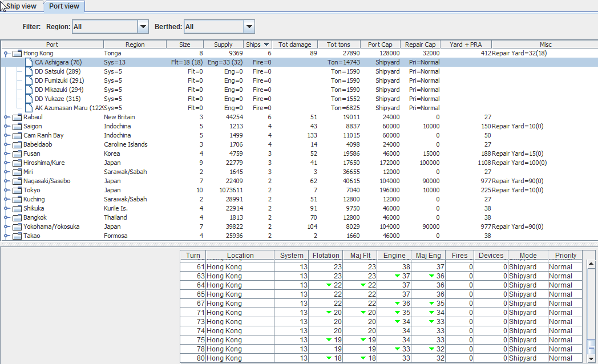598x364 pixels.
Task: Expand the Nagasaki/Sasebo port node
Action: pyautogui.click(x=6, y=181)
